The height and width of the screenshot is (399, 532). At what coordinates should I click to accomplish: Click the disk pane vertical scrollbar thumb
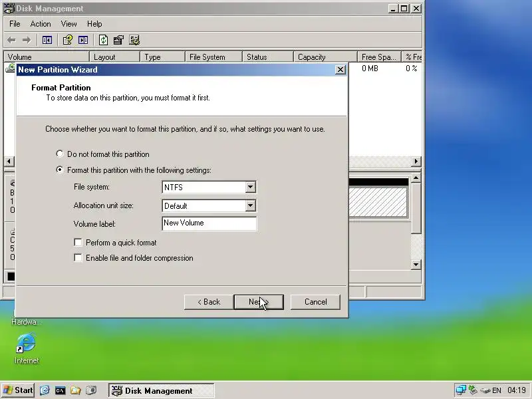[x=416, y=208]
